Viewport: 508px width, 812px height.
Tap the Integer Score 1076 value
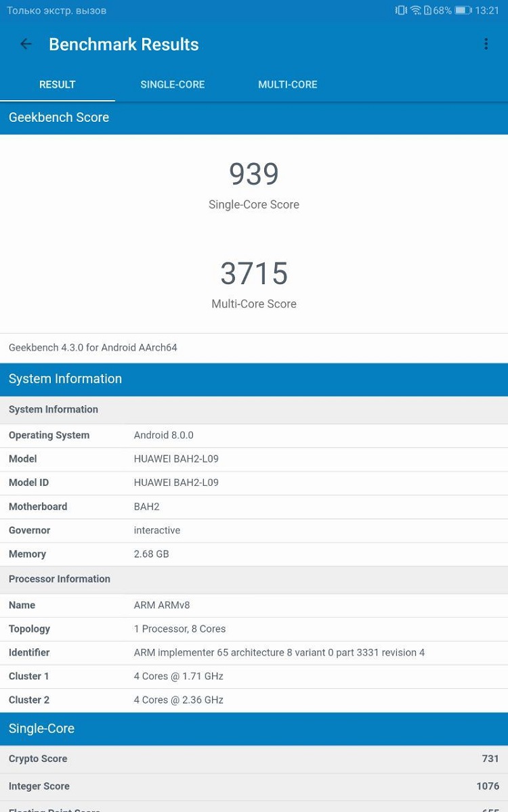point(488,786)
